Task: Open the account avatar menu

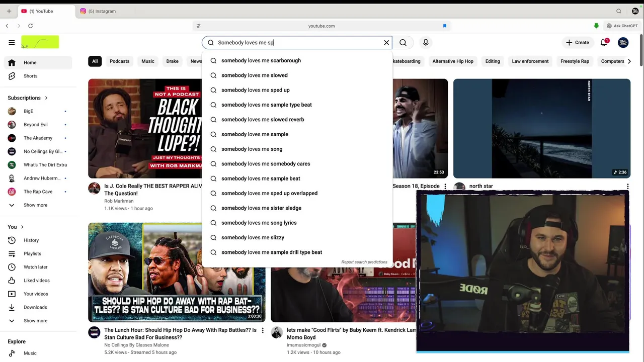Action: [x=623, y=43]
